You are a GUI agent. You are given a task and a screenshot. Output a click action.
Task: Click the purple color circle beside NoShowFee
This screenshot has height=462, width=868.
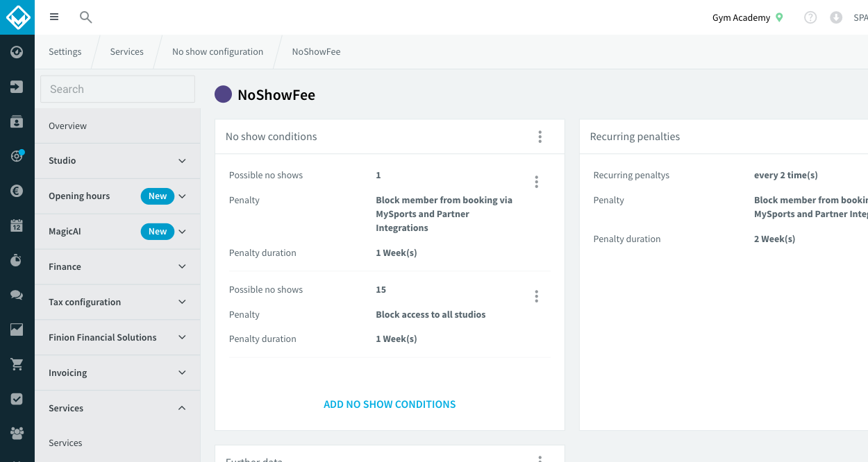pos(223,94)
